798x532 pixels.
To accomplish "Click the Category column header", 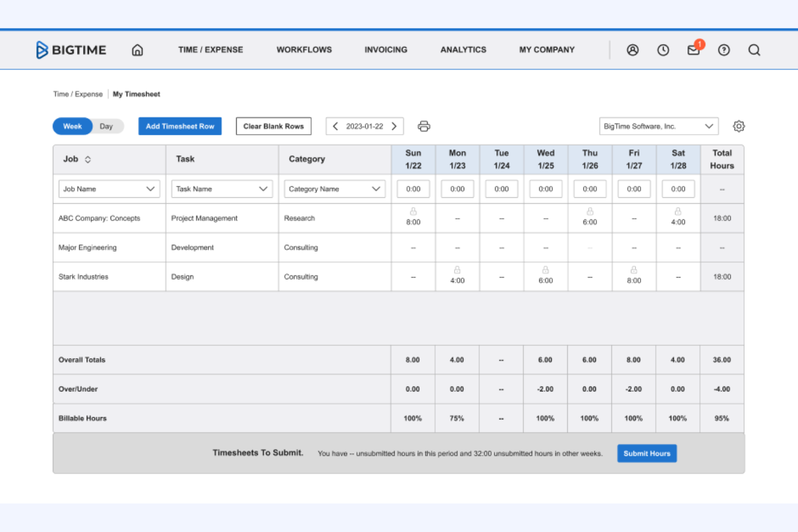I will (335, 159).
